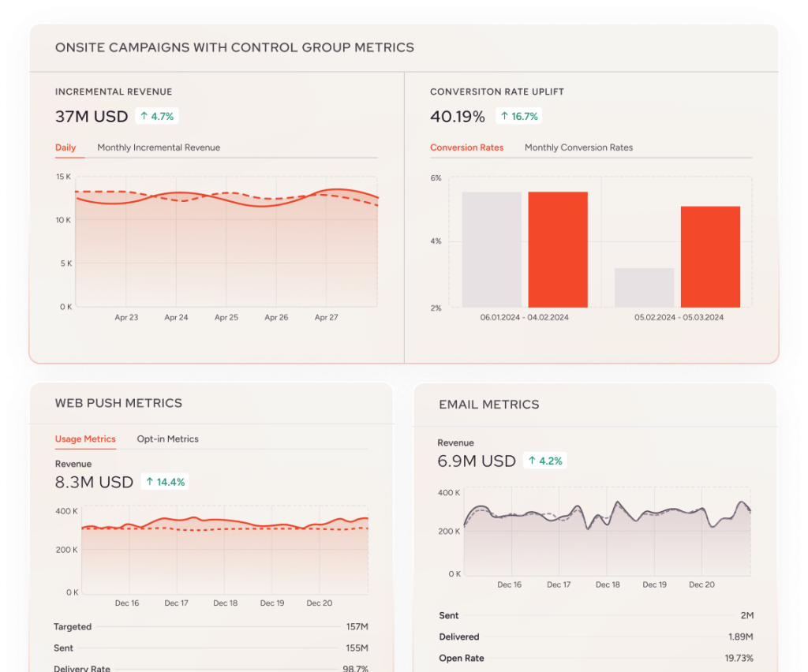This screenshot has width=808, height=672.
Task: Click the 37M USD revenue value
Action: (92, 117)
